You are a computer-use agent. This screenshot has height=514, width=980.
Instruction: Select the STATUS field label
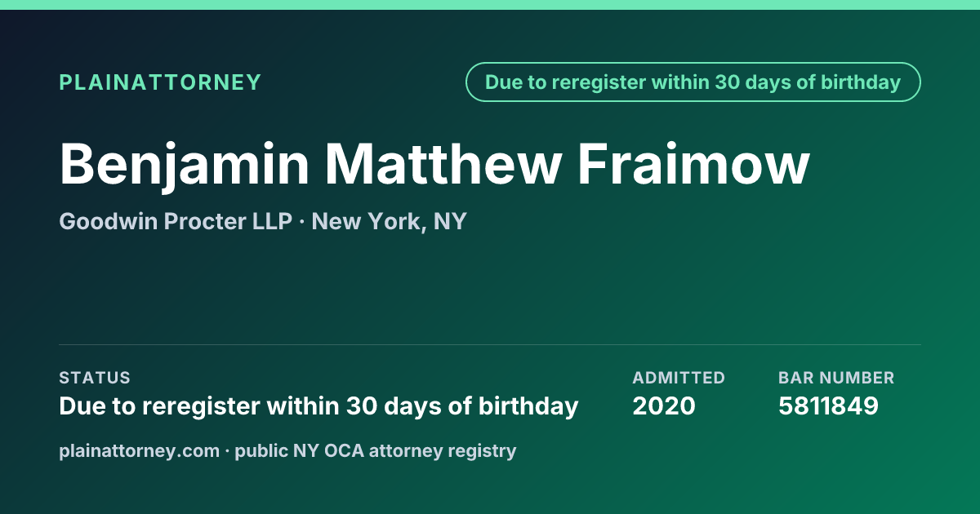coord(95,378)
